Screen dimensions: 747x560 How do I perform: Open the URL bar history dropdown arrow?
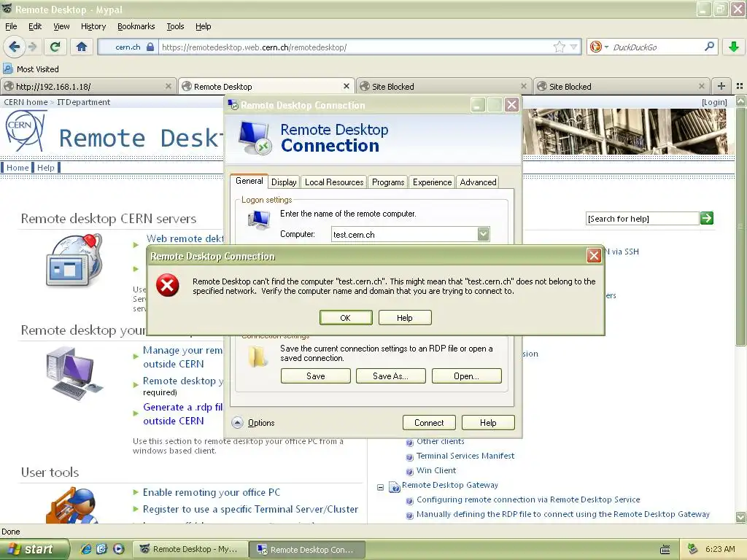[x=573, y=47]
